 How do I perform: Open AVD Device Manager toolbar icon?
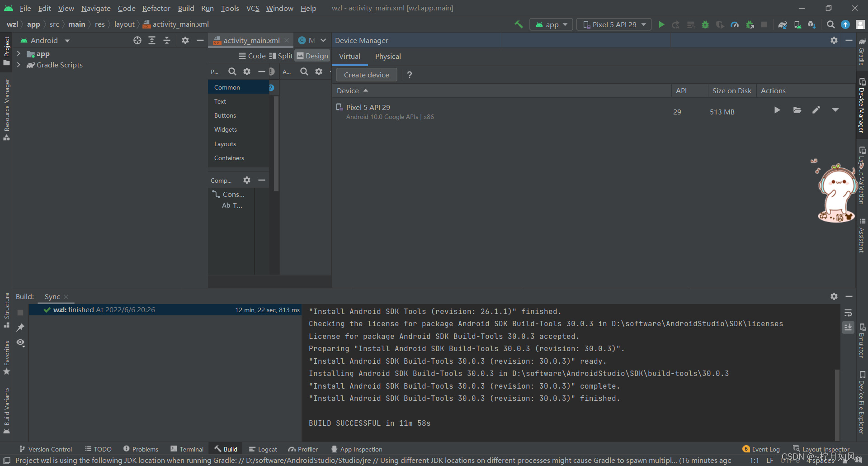(797, 24)
